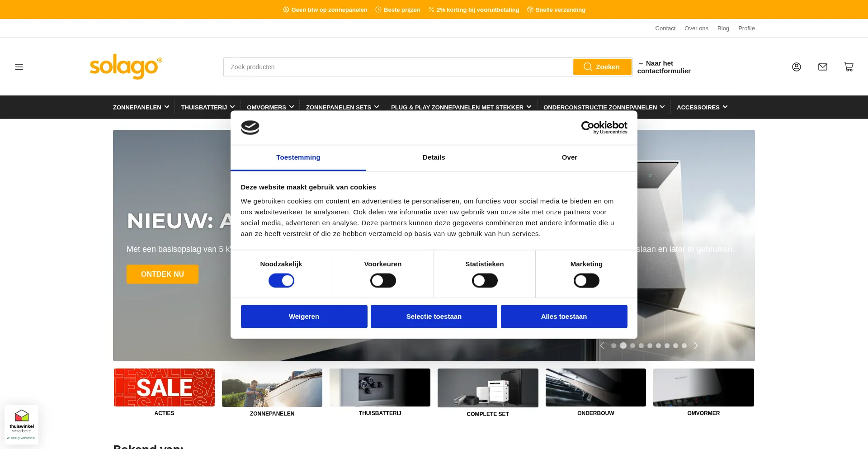The image size is (868, 449).
Task: Open the Acties SALE category thumbnail
Action: [164, 388]
